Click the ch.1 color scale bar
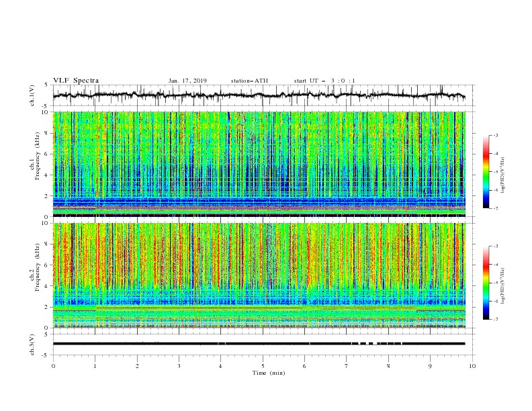This screenshot has width=532, height=411. point(486,172)
